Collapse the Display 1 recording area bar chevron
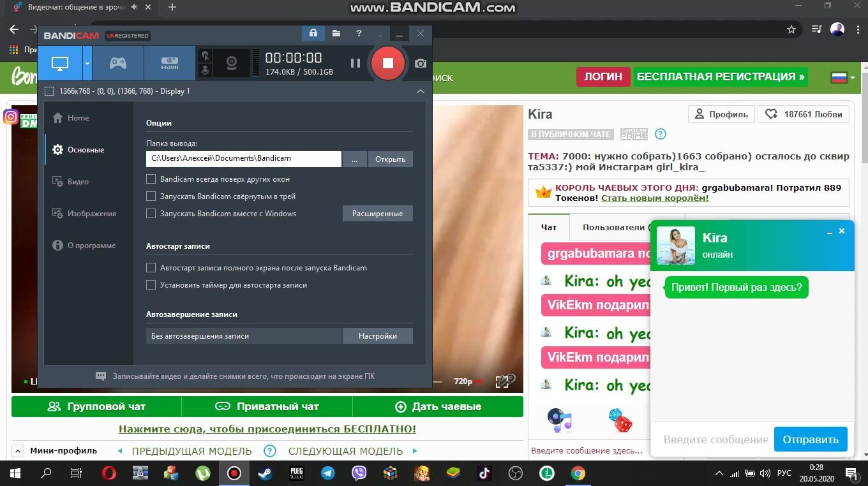This screenshot has height=486, width=868. pos(420,91)
